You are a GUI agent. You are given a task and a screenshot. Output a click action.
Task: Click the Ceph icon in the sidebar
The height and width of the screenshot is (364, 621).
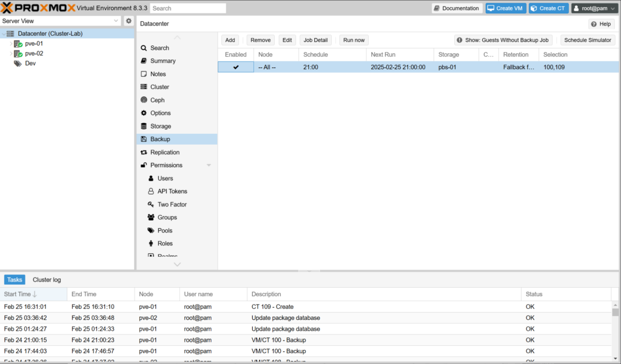(144, 100)
